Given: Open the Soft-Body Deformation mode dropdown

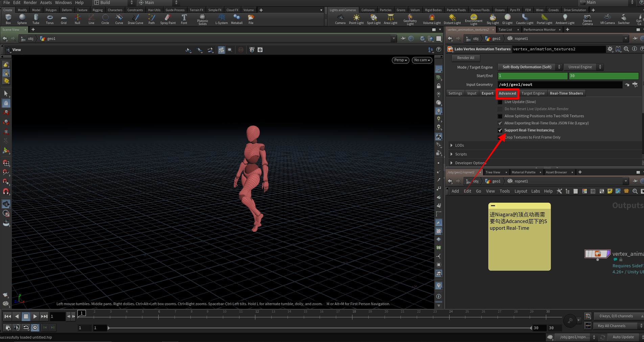Looking at the screenshot, I should tap(529, 67).
